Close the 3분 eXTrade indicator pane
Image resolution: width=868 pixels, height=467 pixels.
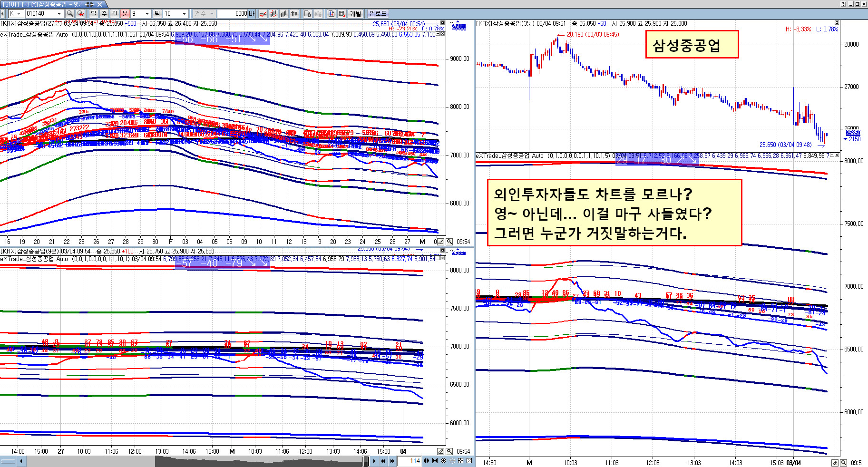(x=838, y=156)
